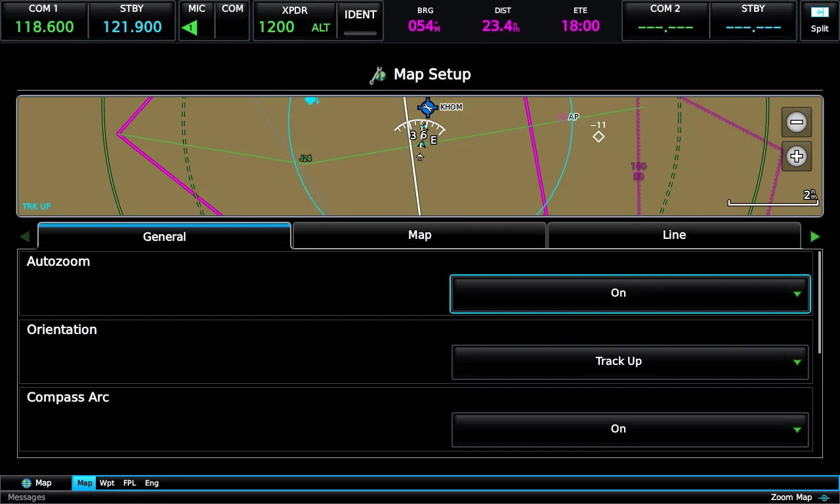This screenshot has height=504, width=840.
Task: Click the Zoom Map knob icon
Action: coord(824,498)
